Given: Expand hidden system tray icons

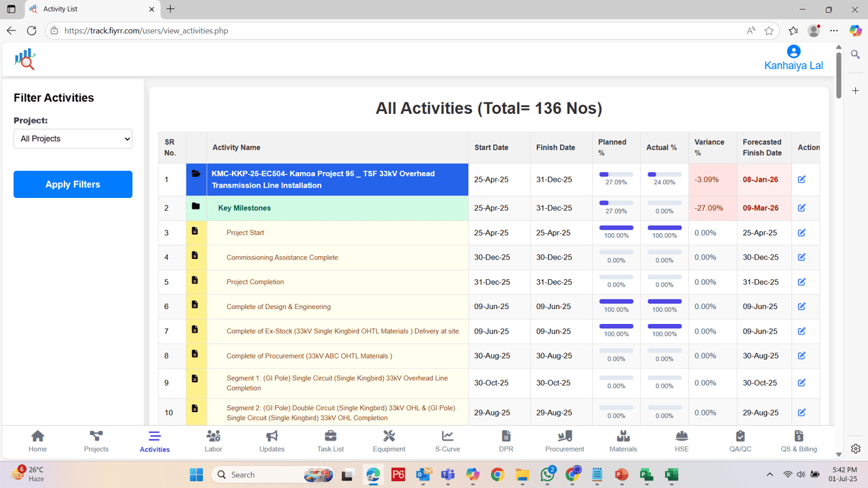Looking at the screenshot, I should coord(770,474).
